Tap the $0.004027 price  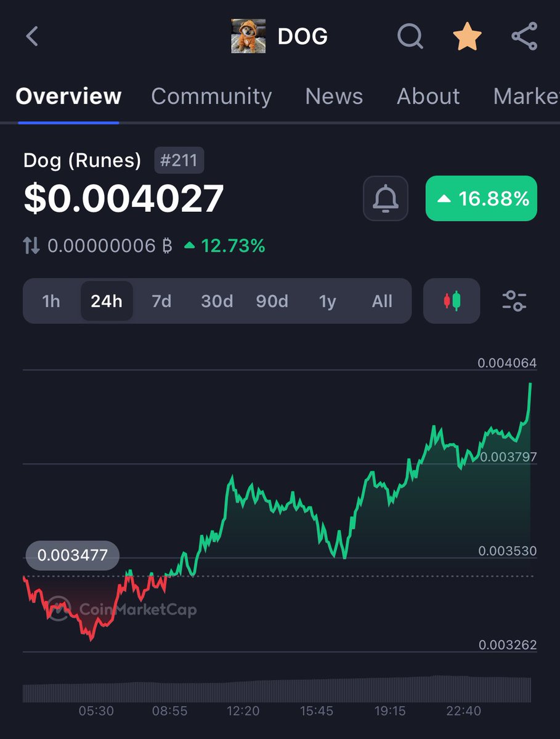click(x=124, y=199)
